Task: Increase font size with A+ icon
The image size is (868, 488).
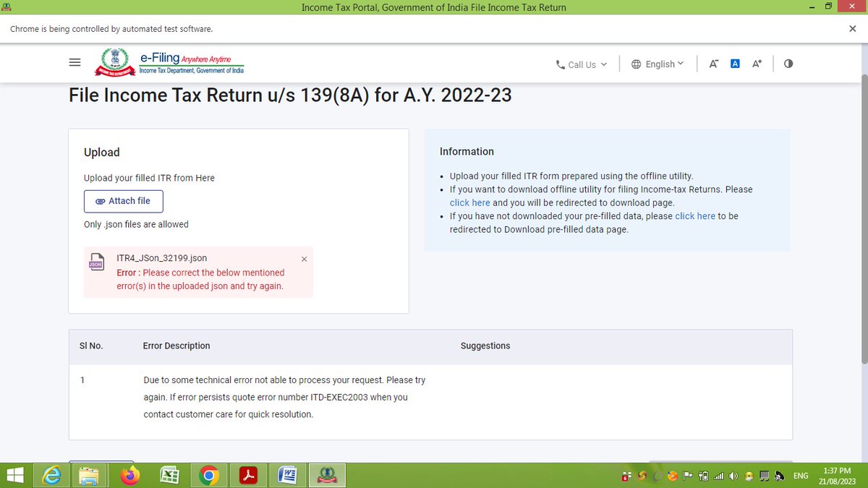Action: pyautogui.click(x=757, y=64)
